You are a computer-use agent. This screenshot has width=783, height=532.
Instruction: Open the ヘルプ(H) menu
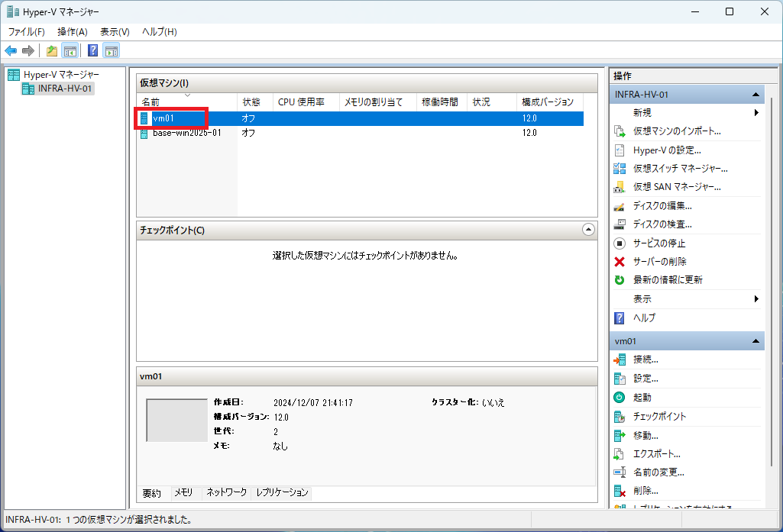point(160,32)
